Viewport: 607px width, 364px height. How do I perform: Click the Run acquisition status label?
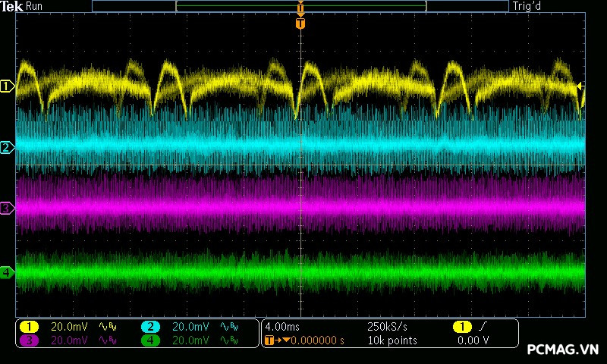pyautogui.click(x=35, y=6)
